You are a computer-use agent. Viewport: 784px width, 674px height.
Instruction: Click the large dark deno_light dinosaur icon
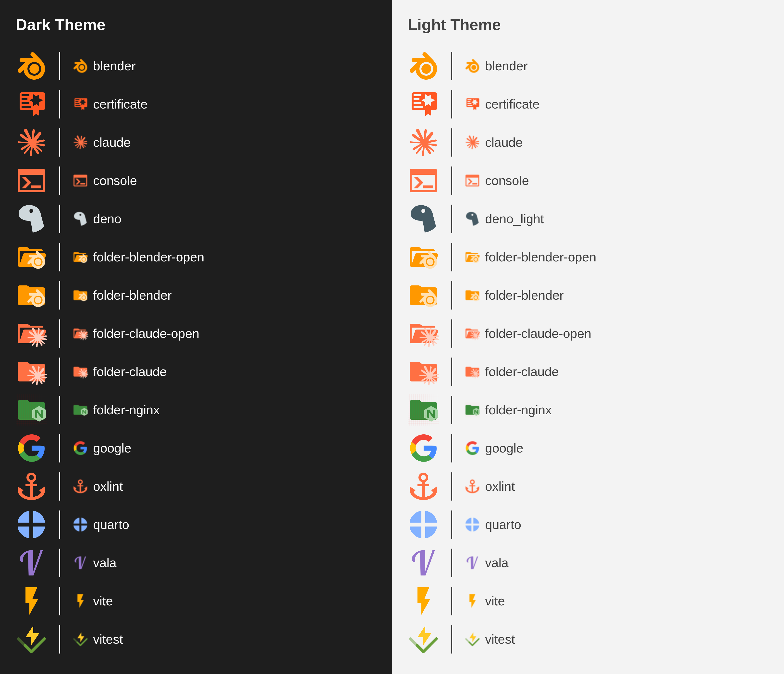[x=423, y=219]
